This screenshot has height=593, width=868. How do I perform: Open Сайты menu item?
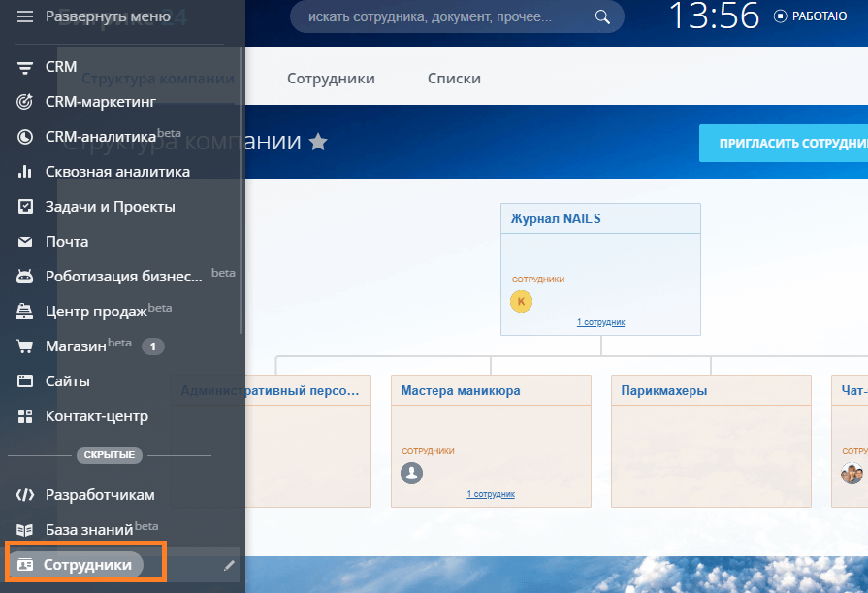coord(68,381)
